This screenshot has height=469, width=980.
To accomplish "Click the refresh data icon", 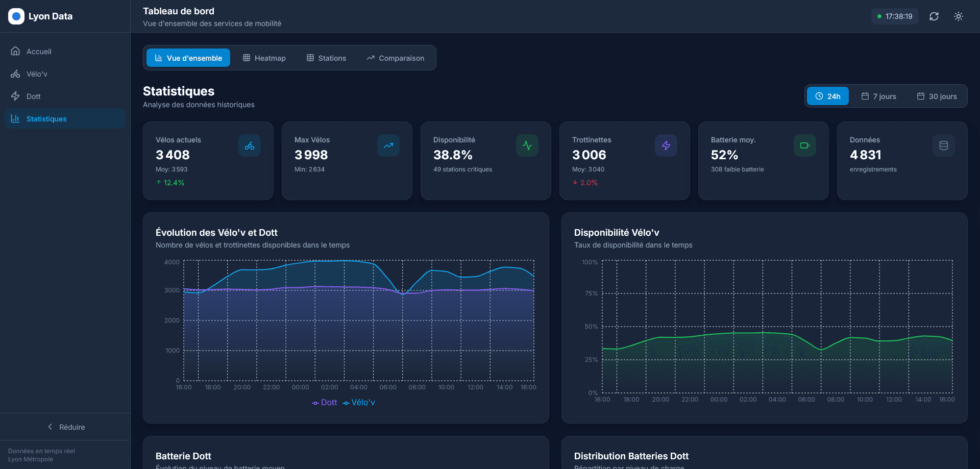I will tap(935, 16).
